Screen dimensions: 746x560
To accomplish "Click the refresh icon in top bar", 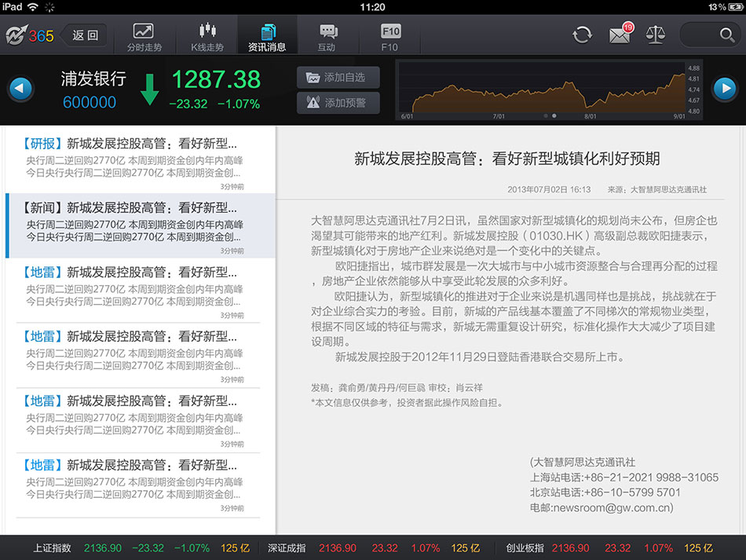I will coord(582,35).
